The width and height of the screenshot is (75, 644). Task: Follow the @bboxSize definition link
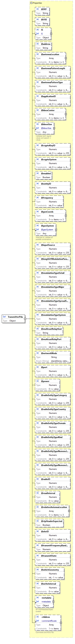pyautogui.click(x=46, y=128)
